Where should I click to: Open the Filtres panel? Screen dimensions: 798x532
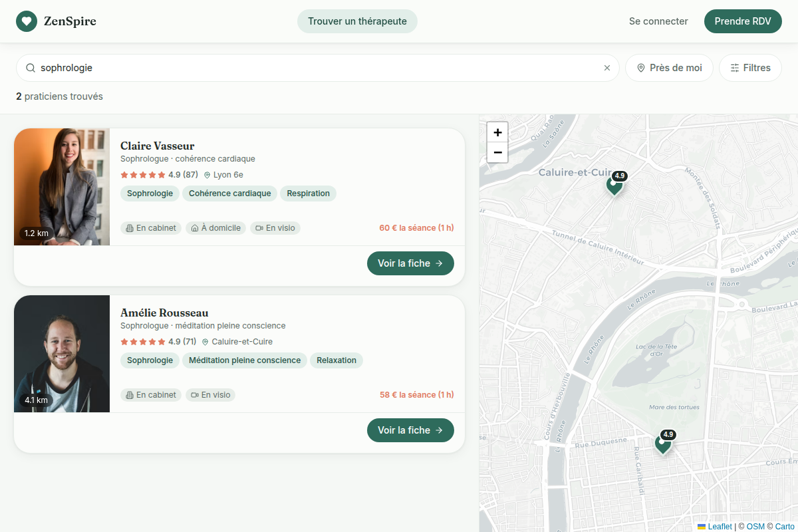point(750,68)
